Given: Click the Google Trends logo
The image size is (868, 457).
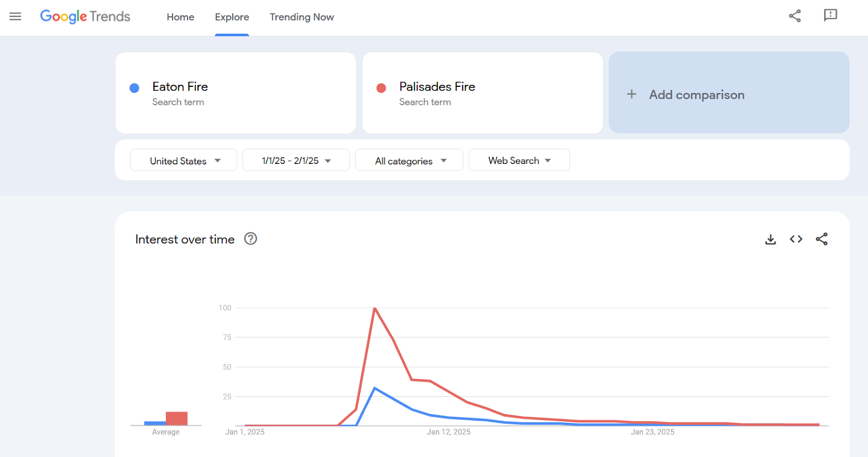Looking at the screenshot, I should 85,17.
